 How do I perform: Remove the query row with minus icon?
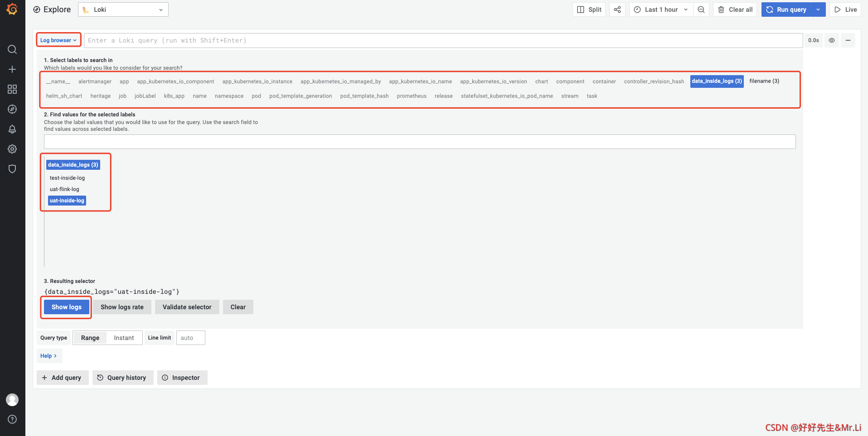coord(848,40)
